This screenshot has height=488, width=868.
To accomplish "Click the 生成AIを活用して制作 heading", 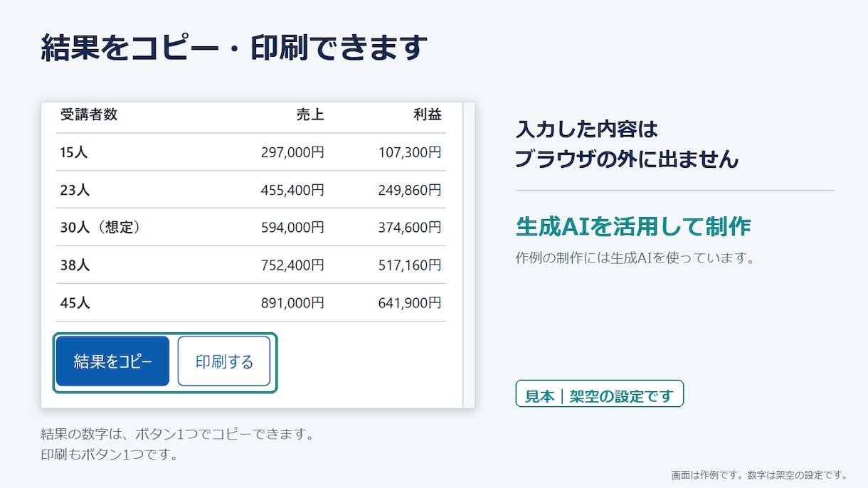I will pos(633,227).
